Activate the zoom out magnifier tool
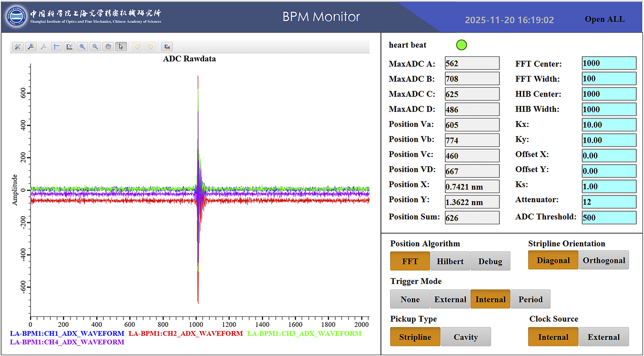644x356 pixels. click(x=95, y=47)
